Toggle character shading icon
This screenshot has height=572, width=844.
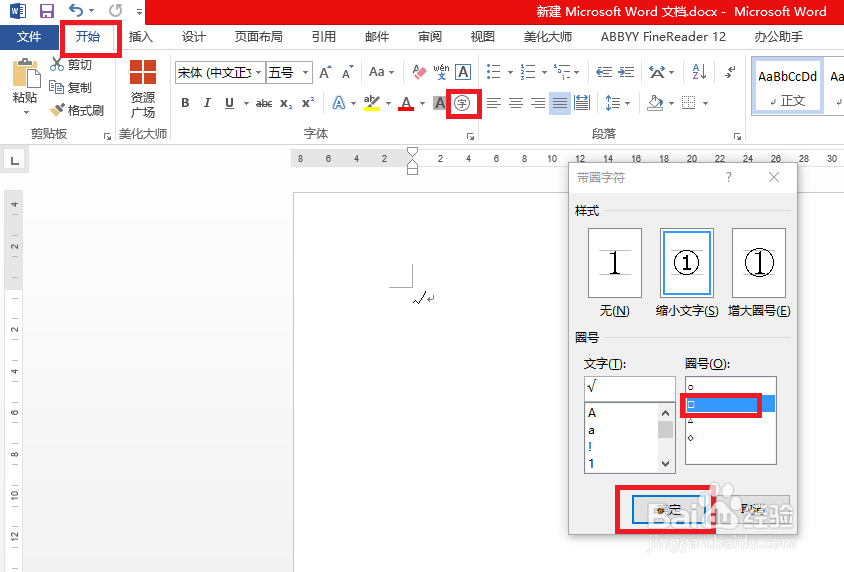[x=440, y=103]
